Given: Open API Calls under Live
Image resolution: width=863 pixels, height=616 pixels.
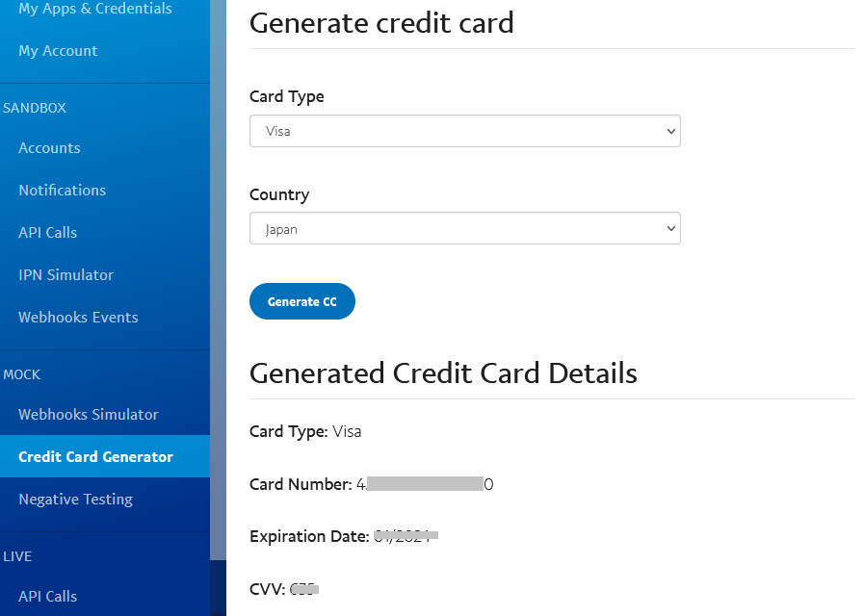Looking at the screenshot, I should [47, 596].
